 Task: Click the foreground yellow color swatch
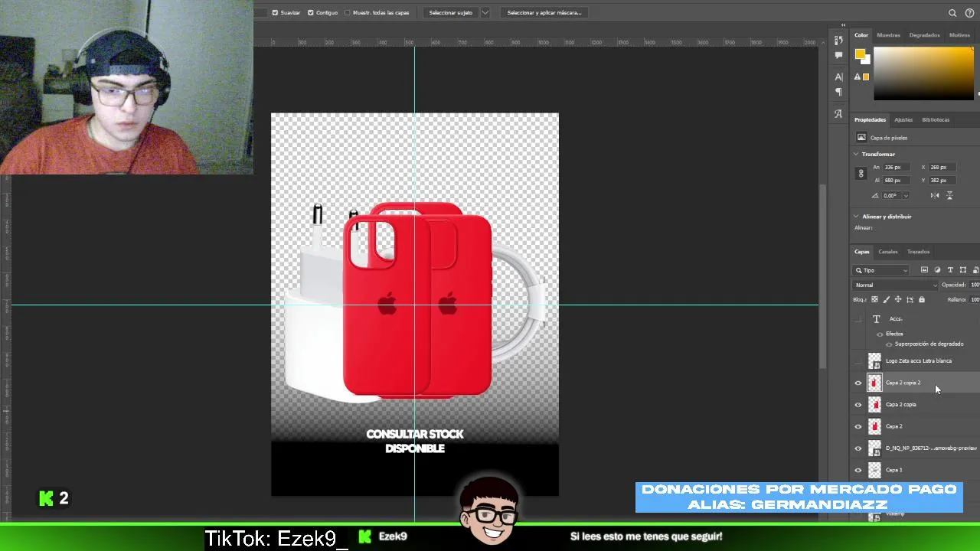(x=860, y=54)
